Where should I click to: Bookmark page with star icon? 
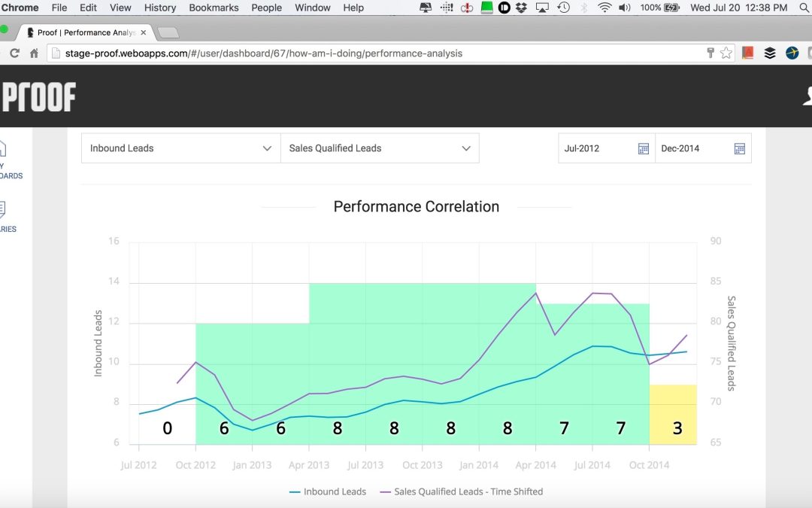point(726,53)
